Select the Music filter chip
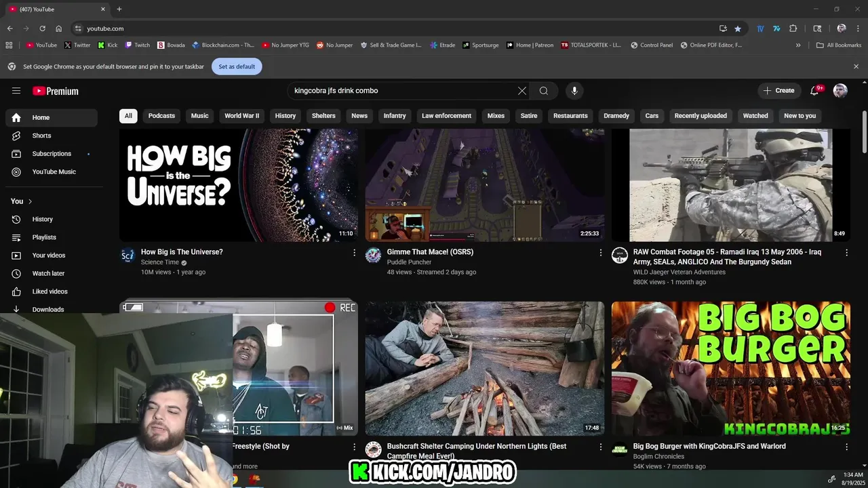Viewport: 868px width, 488px height. tap(199, 116)
